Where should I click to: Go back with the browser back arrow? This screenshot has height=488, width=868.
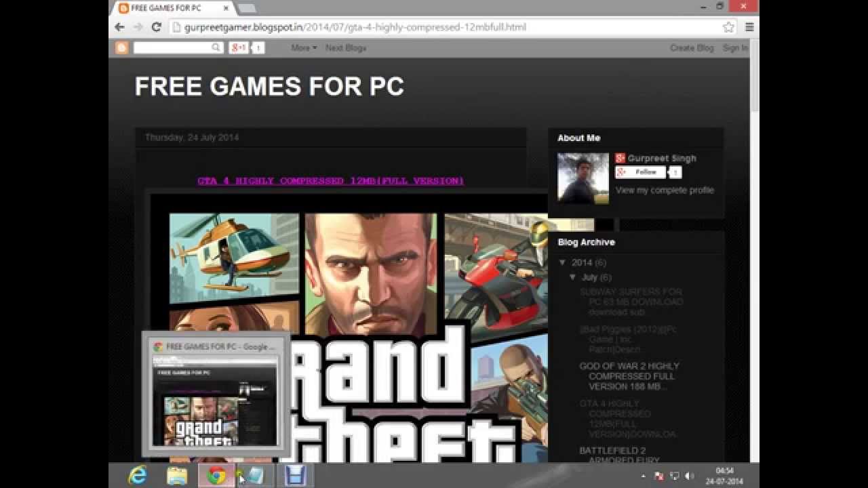coord(120,27)
